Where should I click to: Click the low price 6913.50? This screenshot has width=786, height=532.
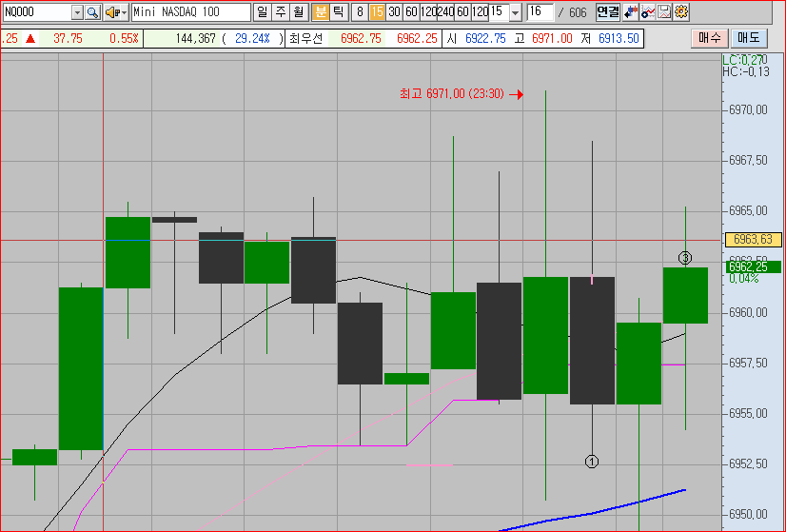619,39
